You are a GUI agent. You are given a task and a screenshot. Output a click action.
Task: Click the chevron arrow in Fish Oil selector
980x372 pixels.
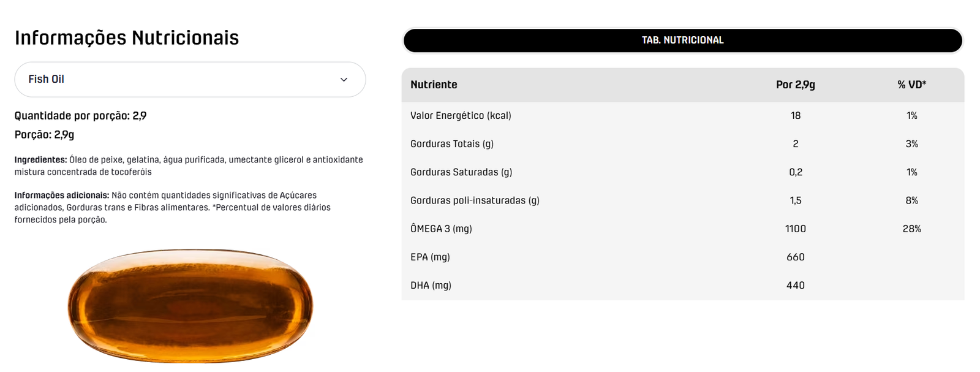pyautogui.click(x=344, y=80)
